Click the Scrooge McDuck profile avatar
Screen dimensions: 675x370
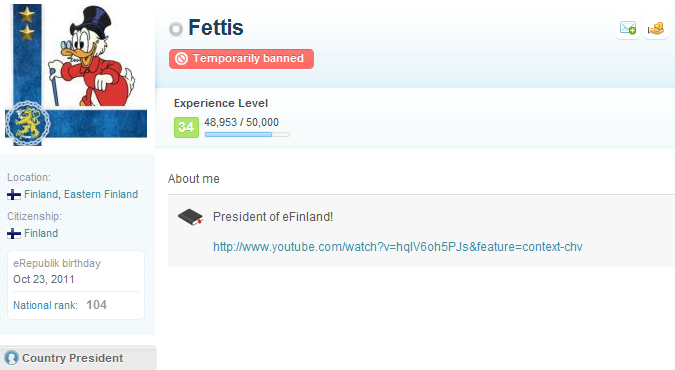[76, 75]
